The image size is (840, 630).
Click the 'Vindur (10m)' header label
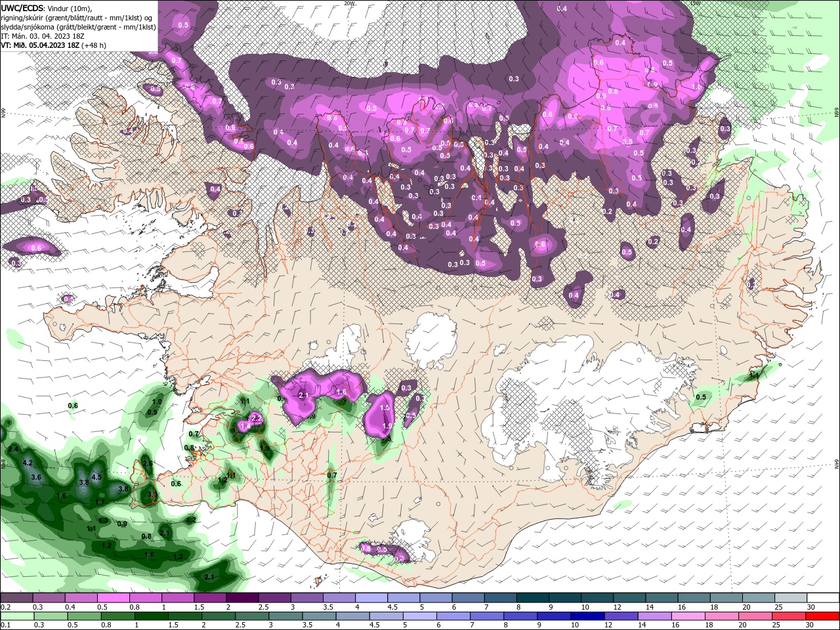[70, 8]
